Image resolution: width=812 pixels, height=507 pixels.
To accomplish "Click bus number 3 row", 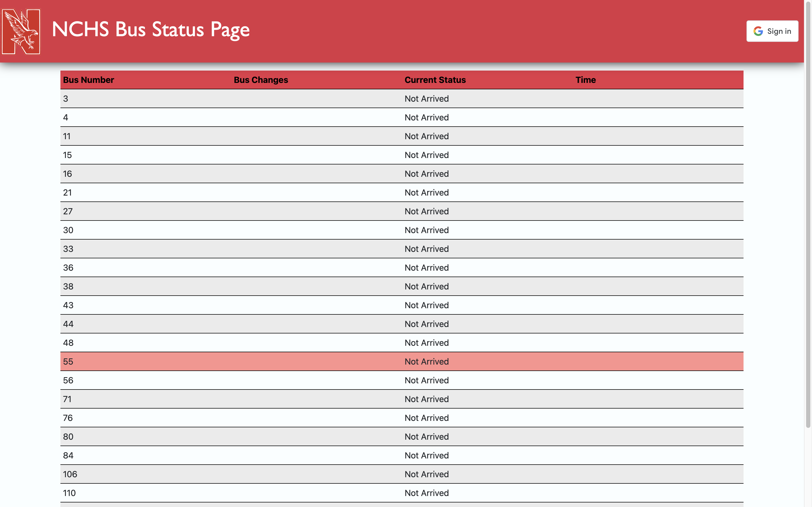I will click(402, 99).
